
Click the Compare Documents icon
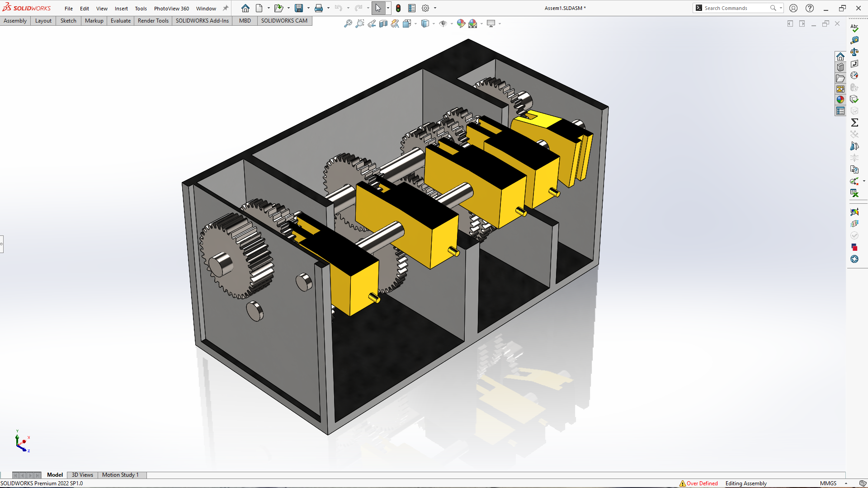coord(854,169)
